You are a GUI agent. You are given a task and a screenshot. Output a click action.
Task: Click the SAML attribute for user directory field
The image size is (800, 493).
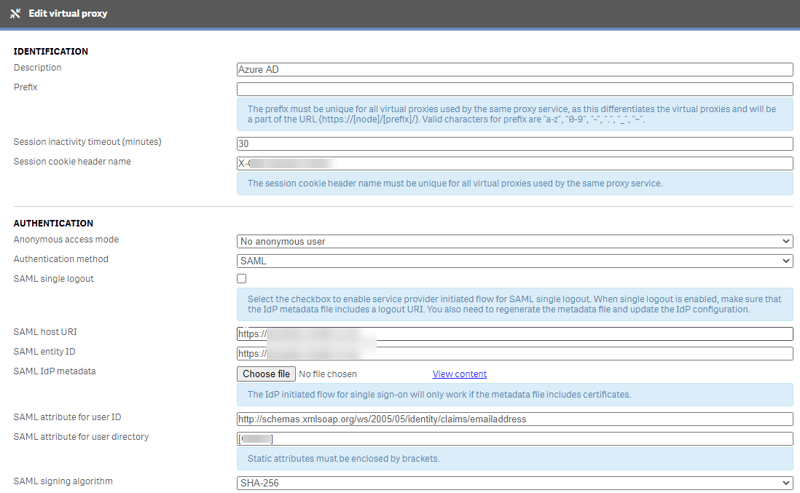point(515,439)
